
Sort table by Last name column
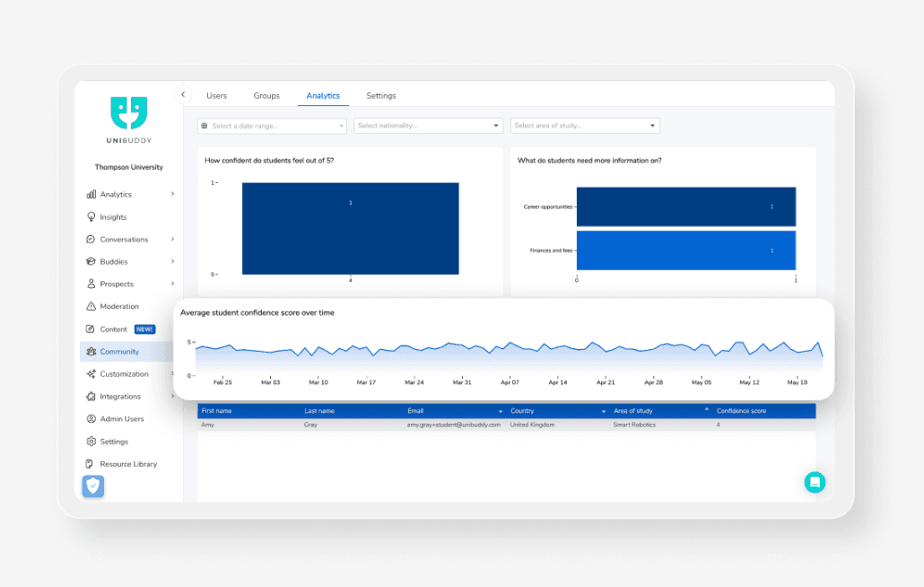[319, 411]
